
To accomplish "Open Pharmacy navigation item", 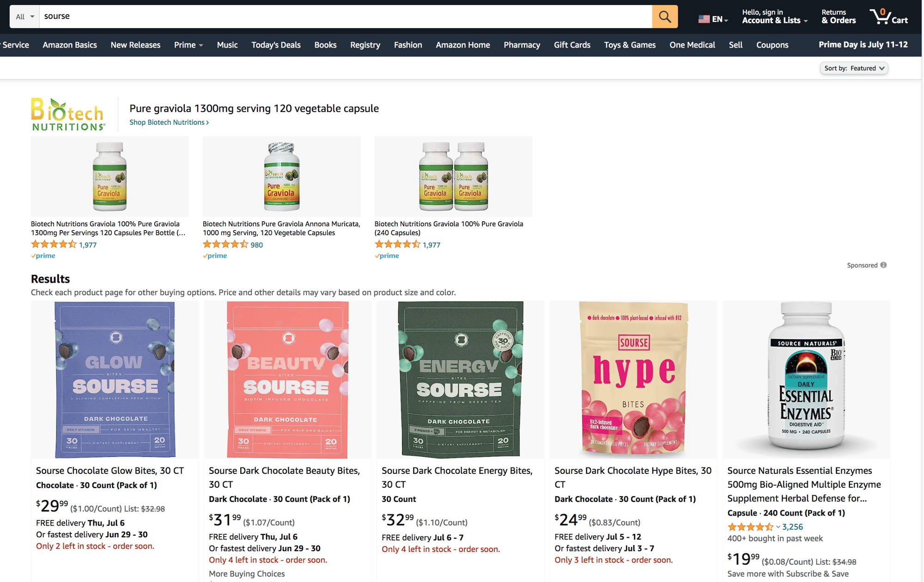I will (x=522, y=45).
